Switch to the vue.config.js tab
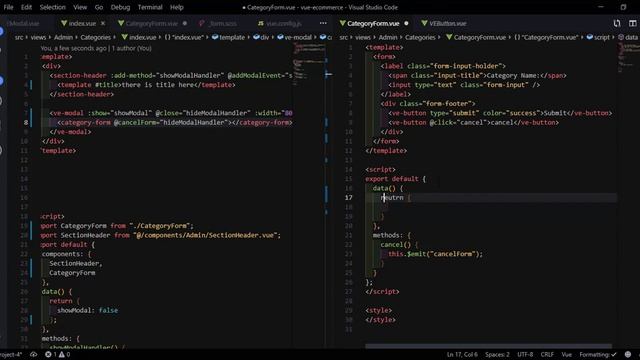 click(284, 24)
